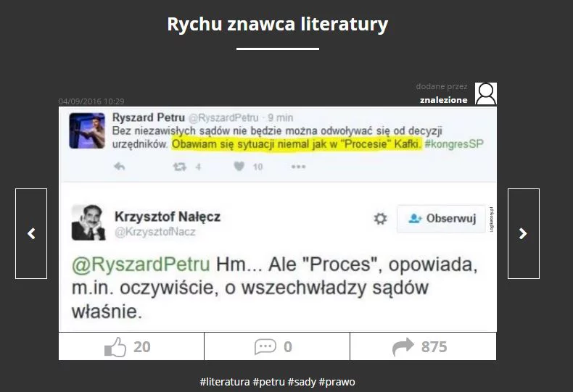This screenshot has width=573, height=392.
Task: Click the uploader avatar placeholder icon
Action: pyautogui.click(x=486, y=93)
